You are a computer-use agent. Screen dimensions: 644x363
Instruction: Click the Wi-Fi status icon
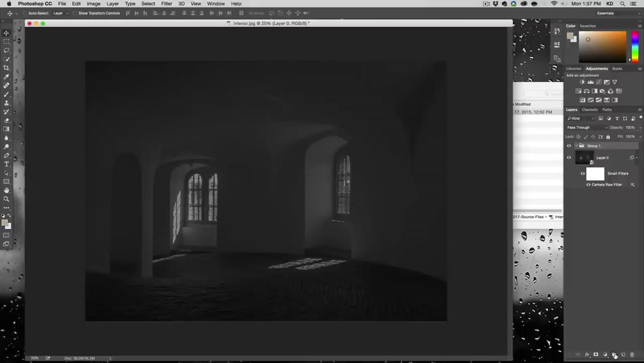tap(554, 4)
